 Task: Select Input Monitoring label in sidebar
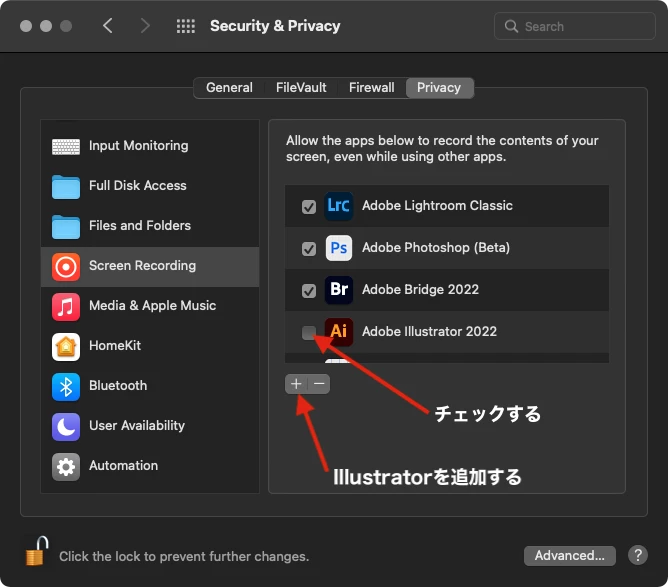[x=138, y=146]
